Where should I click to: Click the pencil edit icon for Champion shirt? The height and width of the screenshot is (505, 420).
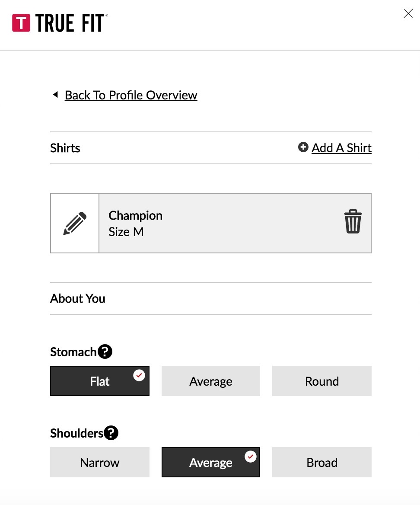75,223
